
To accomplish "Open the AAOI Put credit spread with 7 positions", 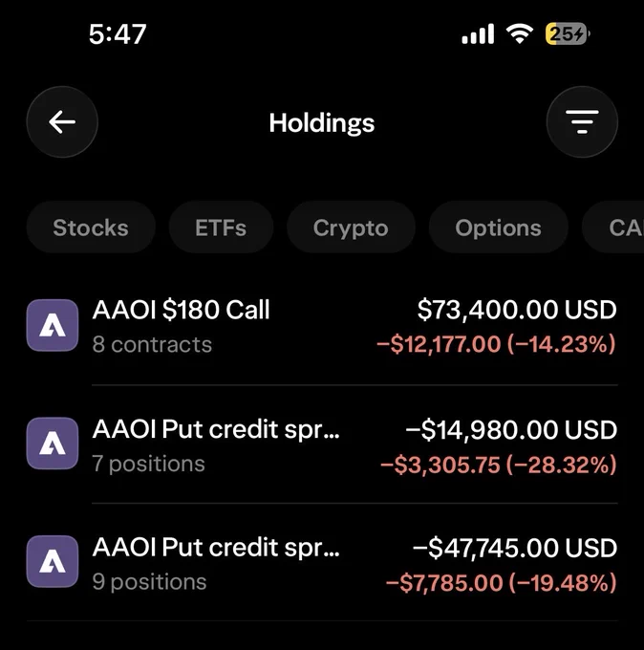I will 322,445.
